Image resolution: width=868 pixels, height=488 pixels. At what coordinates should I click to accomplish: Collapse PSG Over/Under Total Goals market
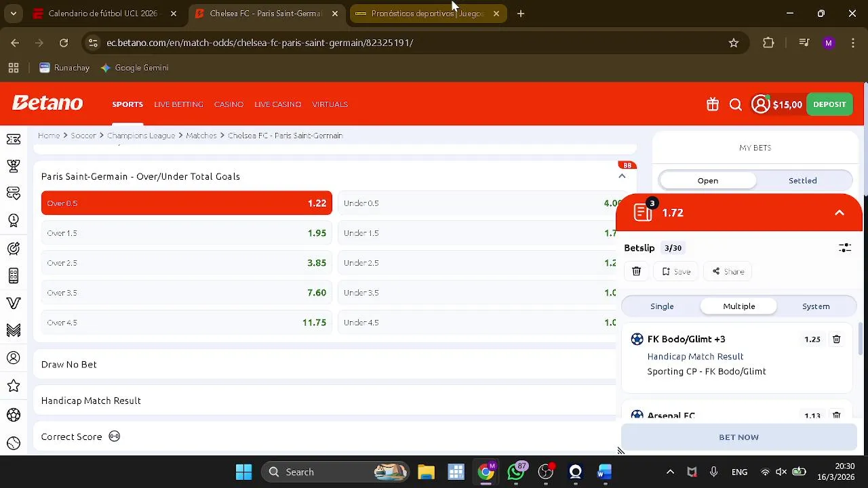point(622,176)
